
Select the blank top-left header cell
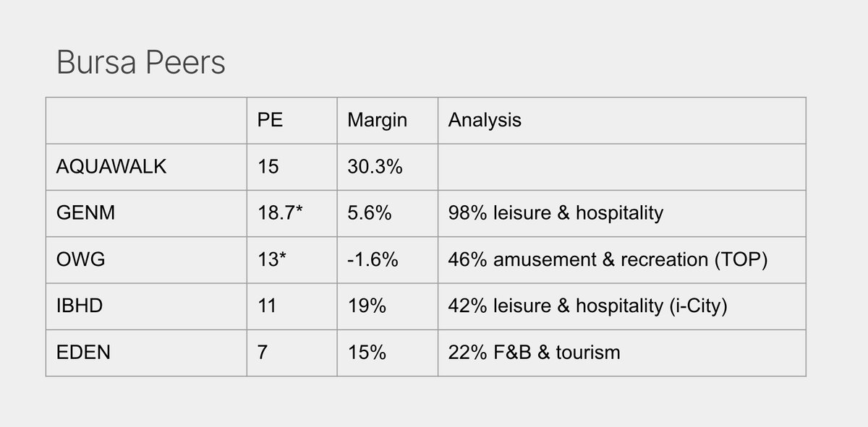coord(146,120)
